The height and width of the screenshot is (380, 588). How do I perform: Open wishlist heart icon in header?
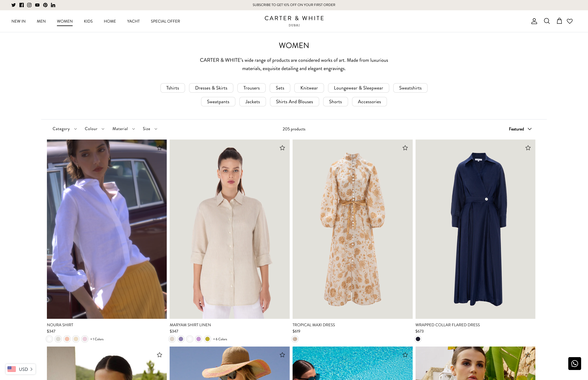pos(570,21)
